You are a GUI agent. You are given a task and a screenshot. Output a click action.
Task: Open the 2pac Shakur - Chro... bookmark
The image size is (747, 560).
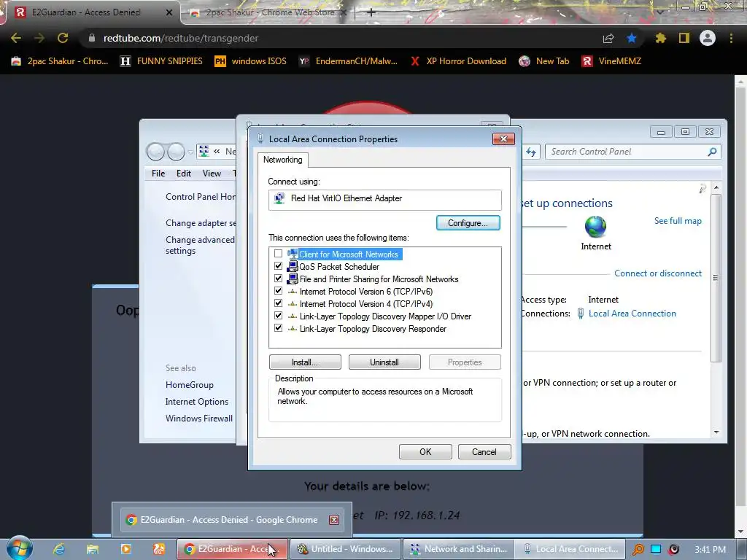(60, 61)
